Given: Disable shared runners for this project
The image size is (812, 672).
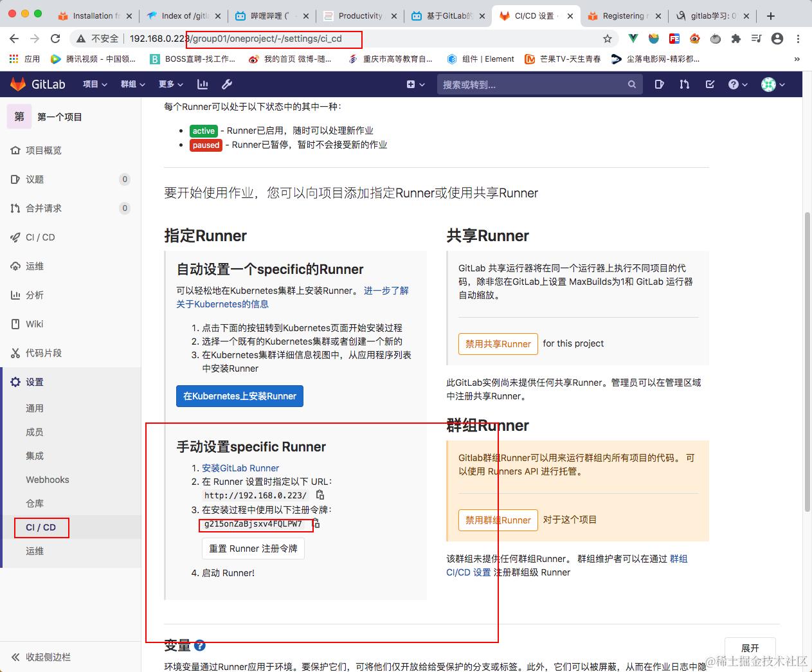Looking at the screenshot, I should point(498,344).
